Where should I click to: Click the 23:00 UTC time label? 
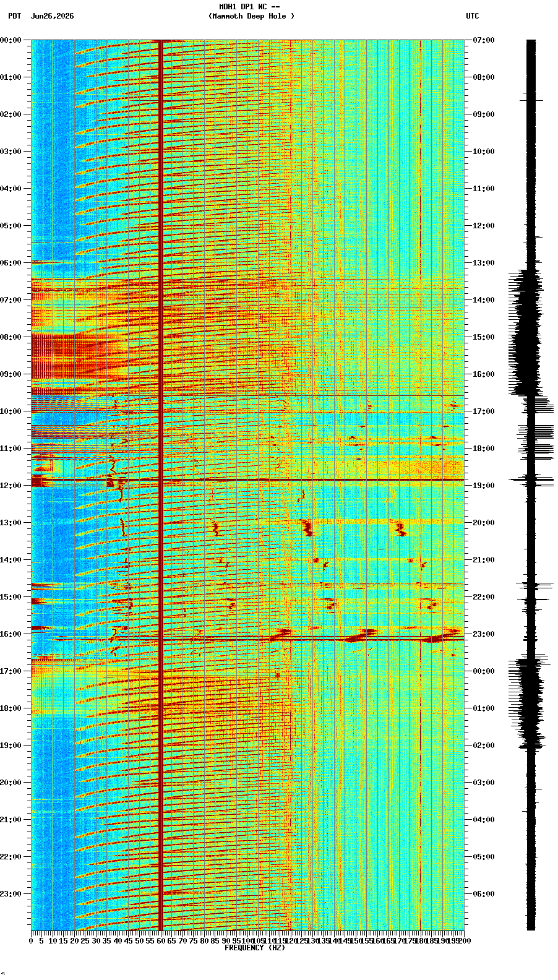click(x=484, y=634)
